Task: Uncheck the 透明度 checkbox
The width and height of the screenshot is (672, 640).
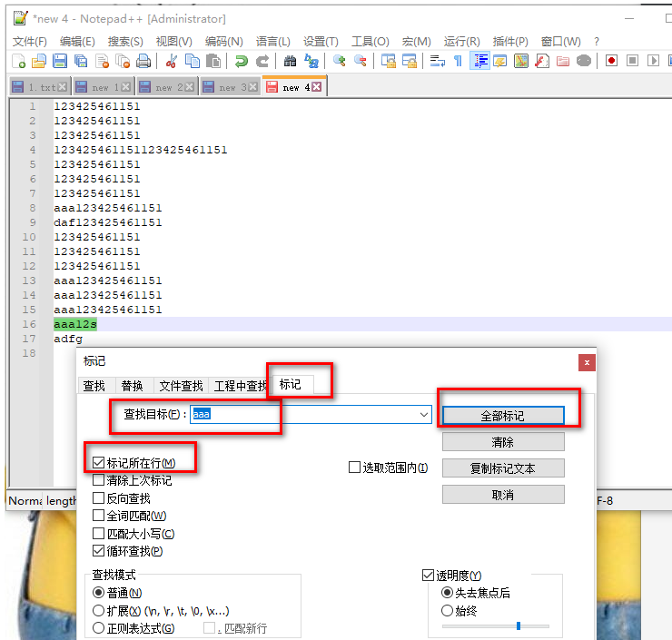Action: pyautogui.click(x=428, y=576)
